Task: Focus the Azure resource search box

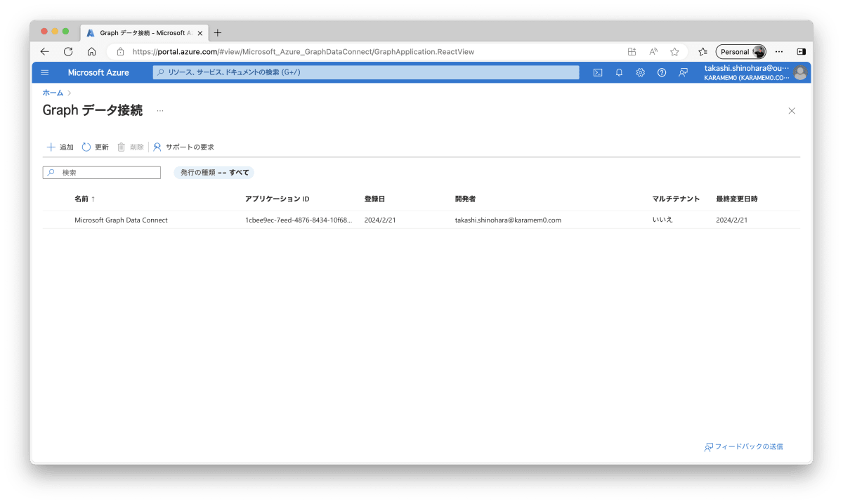Action: click(366, 72)
